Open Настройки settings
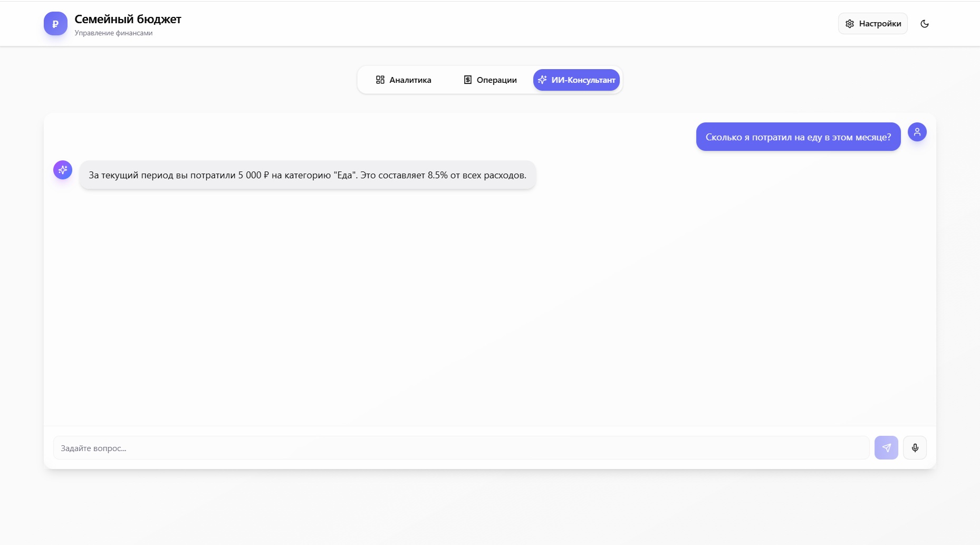This screenshot has height=545, width=980. [x=873, y=24]
